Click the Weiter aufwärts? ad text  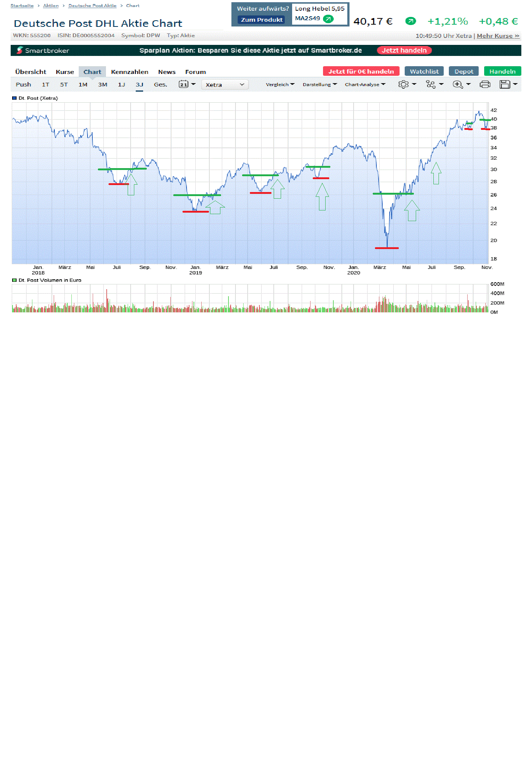point(263,8)
